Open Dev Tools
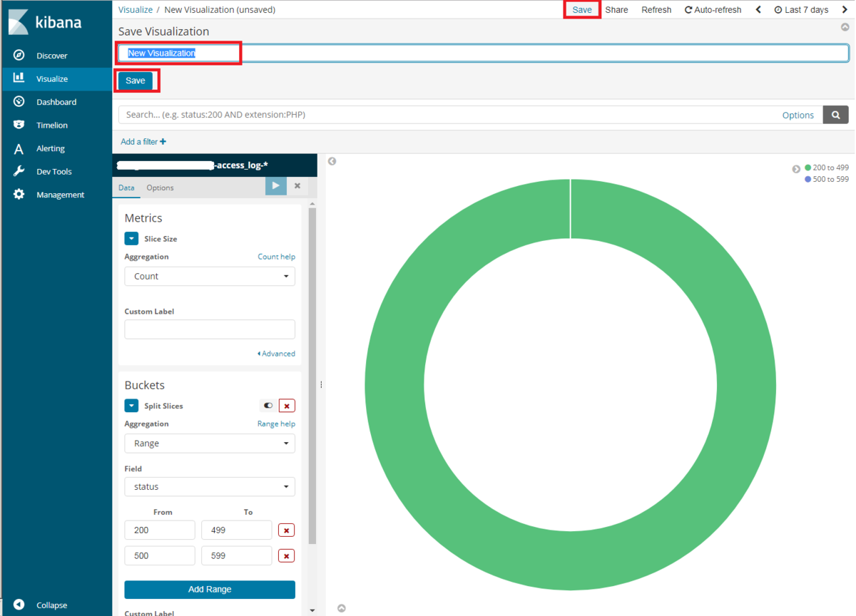Screen dimensions: 856x616 tap(56, 172)
